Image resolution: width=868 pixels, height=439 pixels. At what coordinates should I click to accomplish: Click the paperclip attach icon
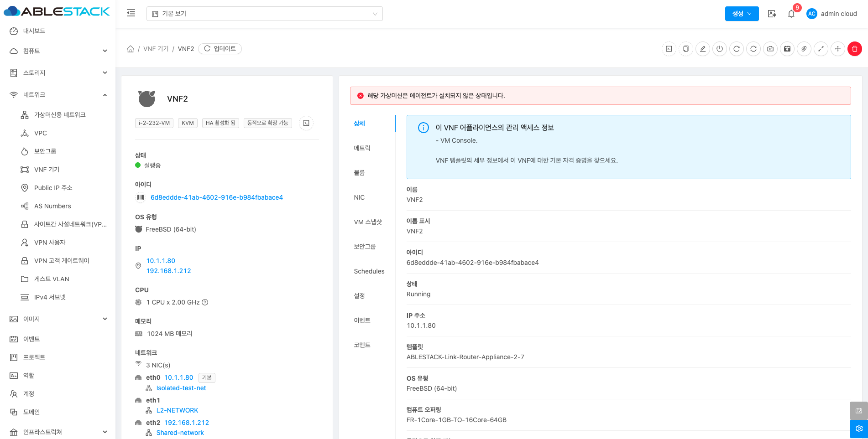[804, 49]
